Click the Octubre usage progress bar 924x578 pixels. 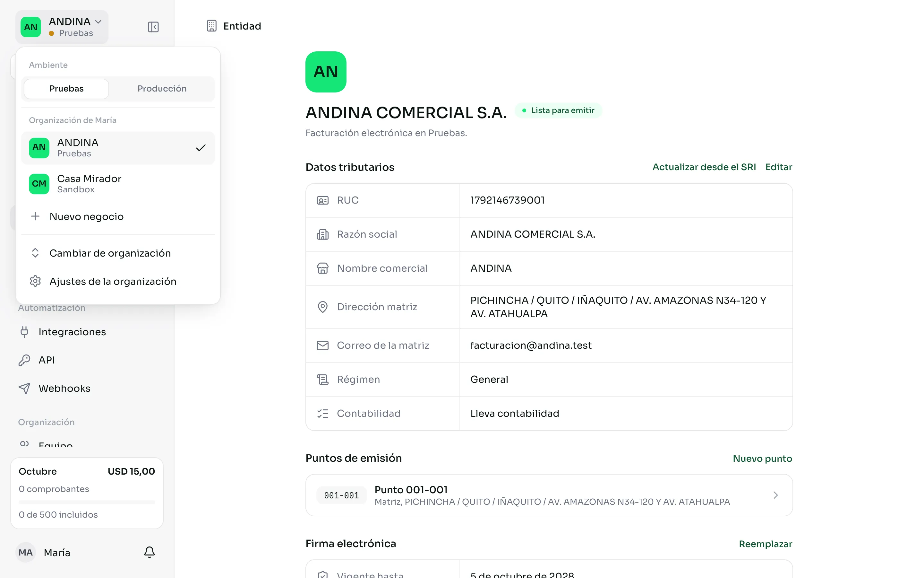tap(87, 502)
